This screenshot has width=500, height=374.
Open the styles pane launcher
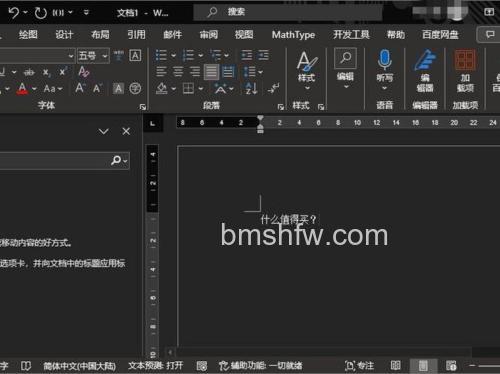(x=321, y=107)
